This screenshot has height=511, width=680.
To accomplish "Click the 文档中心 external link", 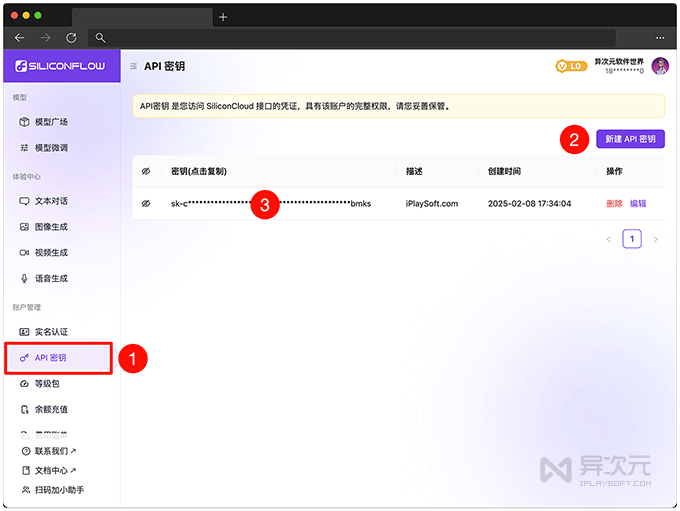I will point(55,471).
